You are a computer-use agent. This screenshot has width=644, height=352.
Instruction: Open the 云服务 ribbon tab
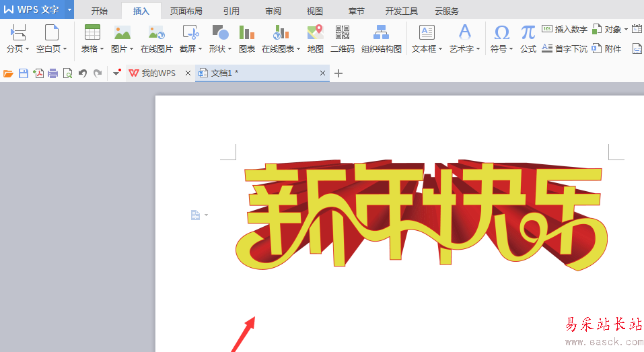pos(446,11)
